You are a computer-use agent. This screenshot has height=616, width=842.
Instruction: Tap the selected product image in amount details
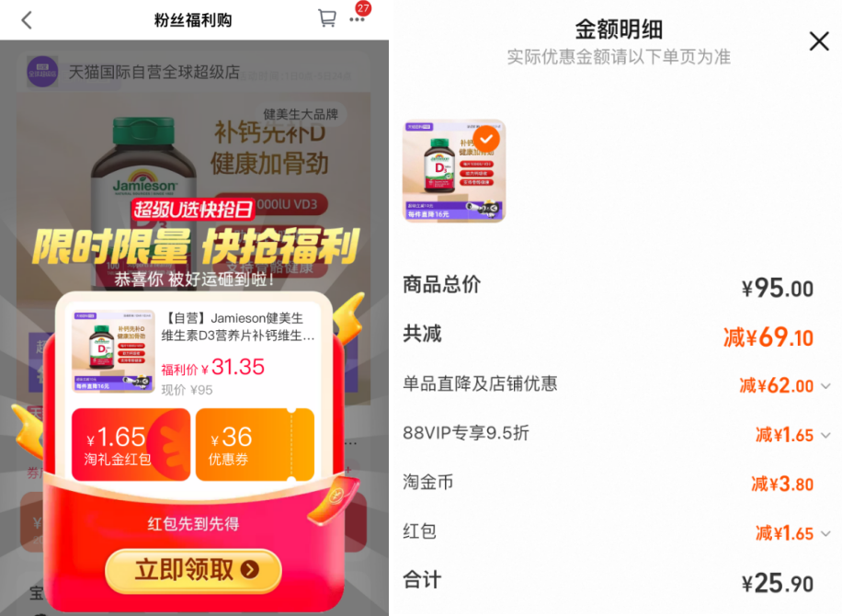(x=454, y=171)
